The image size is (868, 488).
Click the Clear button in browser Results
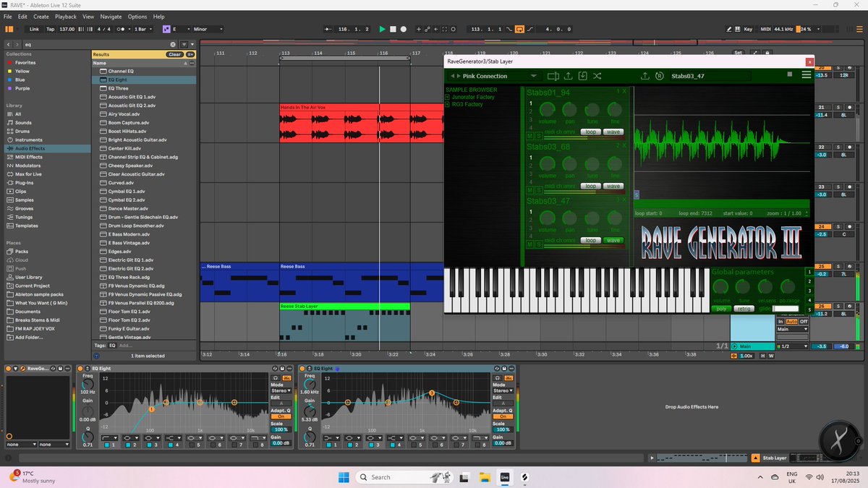coord(174,54)
